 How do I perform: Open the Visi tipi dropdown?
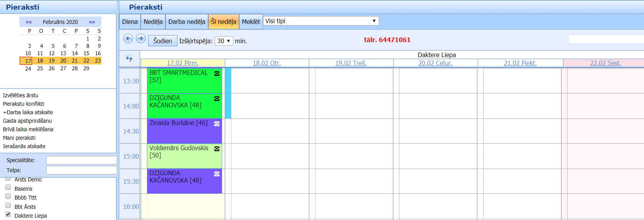(321, 21)
